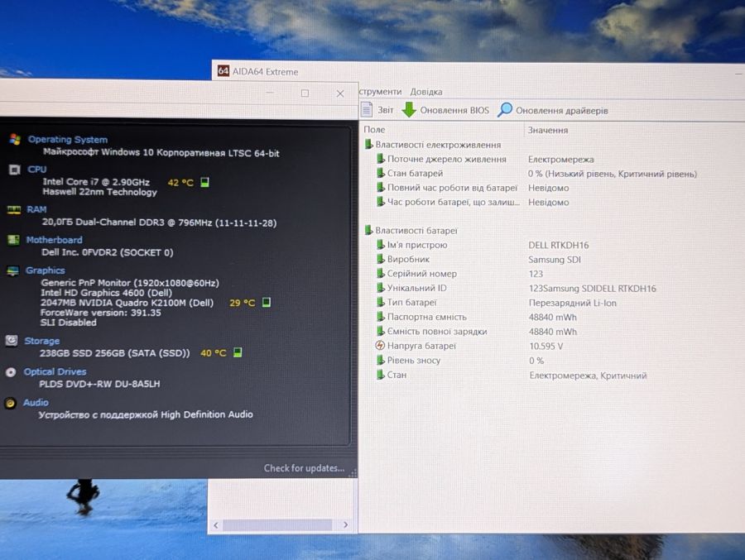Image resolution: width=745 pixels, height=560 pixels.
Task: Click the green Оновлення BIOS arrow icon
Action: tap(409, 110)
